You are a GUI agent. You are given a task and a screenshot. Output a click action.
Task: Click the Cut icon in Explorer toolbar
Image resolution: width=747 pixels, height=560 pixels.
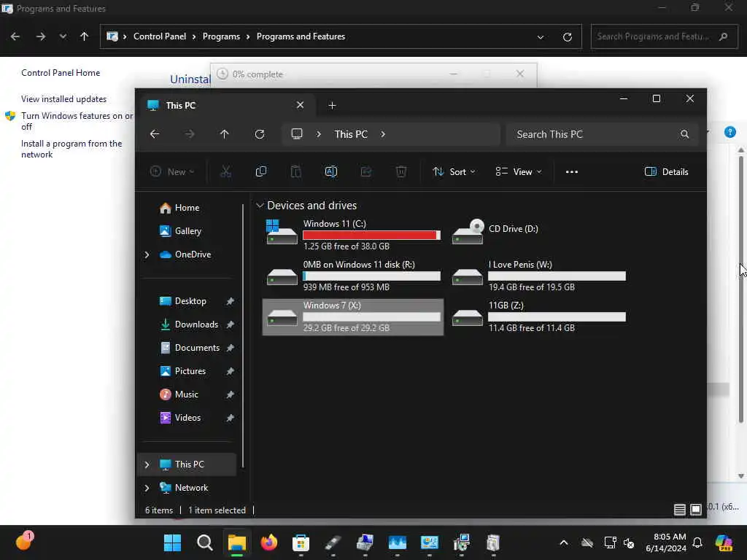pos(226,172)
